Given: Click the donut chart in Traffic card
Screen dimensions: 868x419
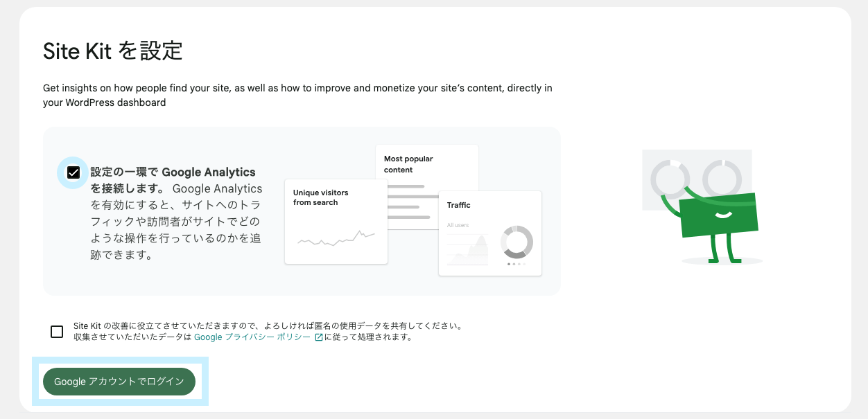Looking at the screenshot, I should [517, 242].
